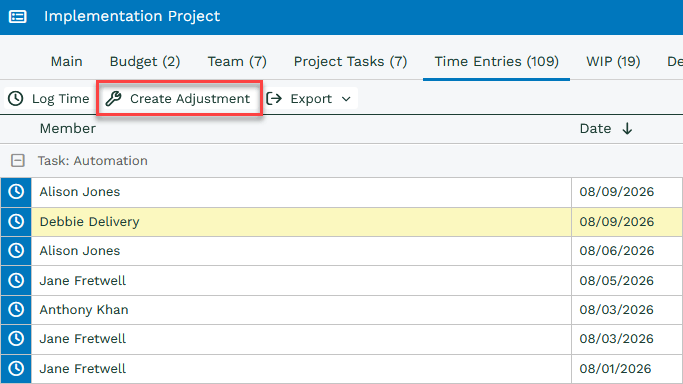Click clock icon for 08/05/2026 Jane Fretwell
This screenshot has height=384, width=683.
coord(16,280)
